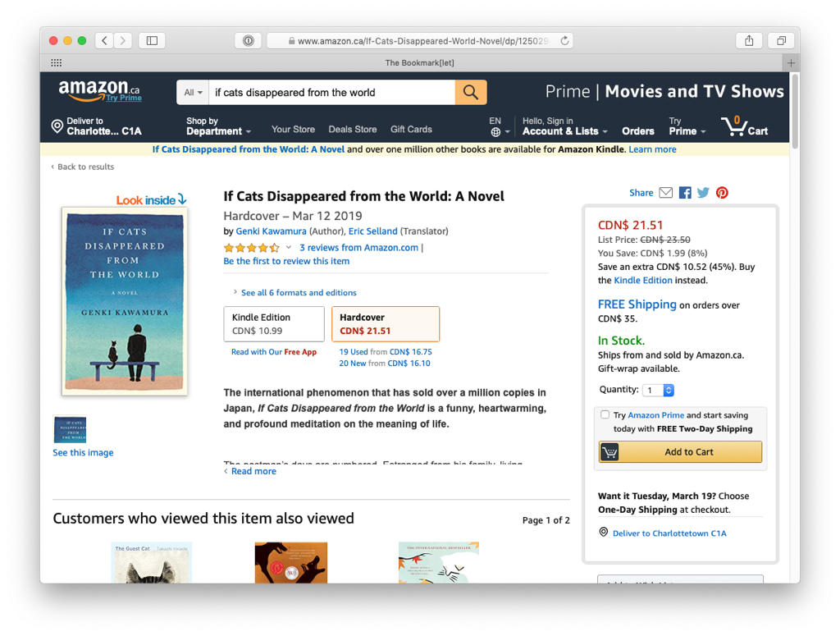840x636 pixels.
Task: Open Gift Cards in navigation
Action: click(x=411, y=129)
